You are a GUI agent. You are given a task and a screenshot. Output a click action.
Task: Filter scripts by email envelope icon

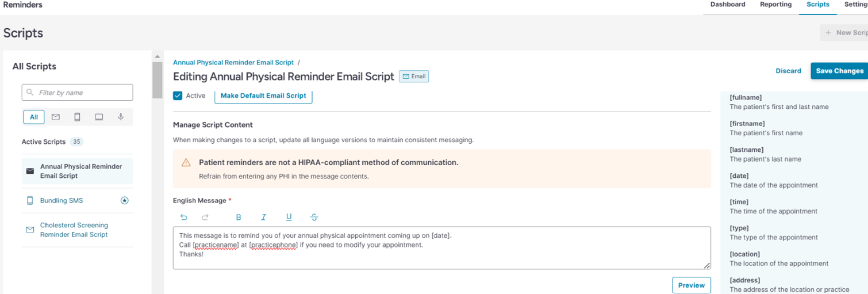pos(56,117)
